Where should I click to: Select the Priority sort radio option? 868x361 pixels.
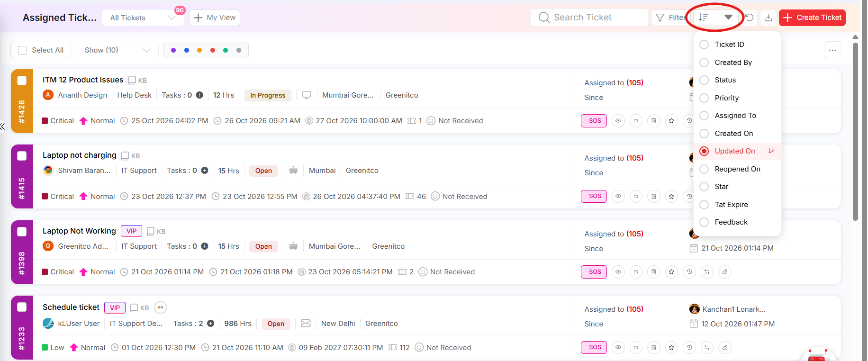704,98
